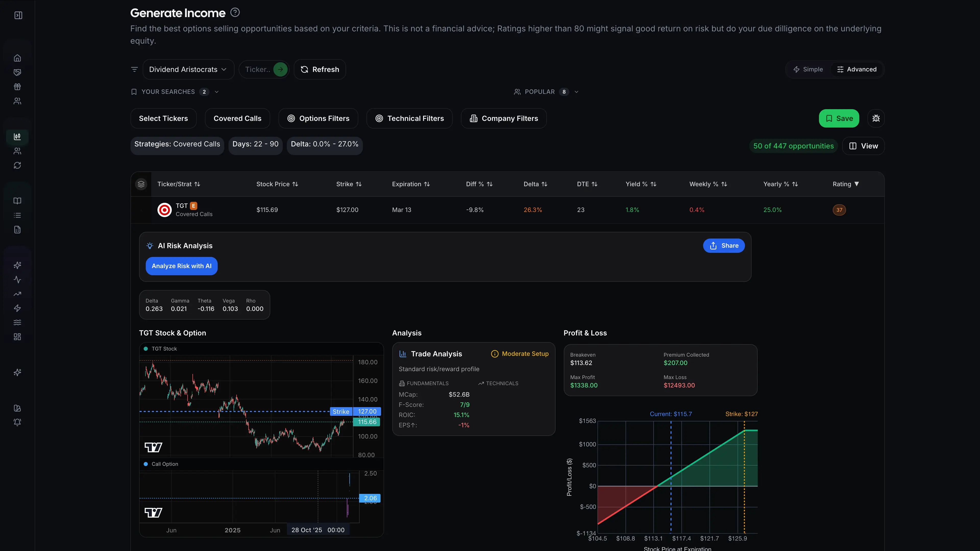Open the lightning bolt sidebar icon
The image size is (980, 551).
coord(18,308)
